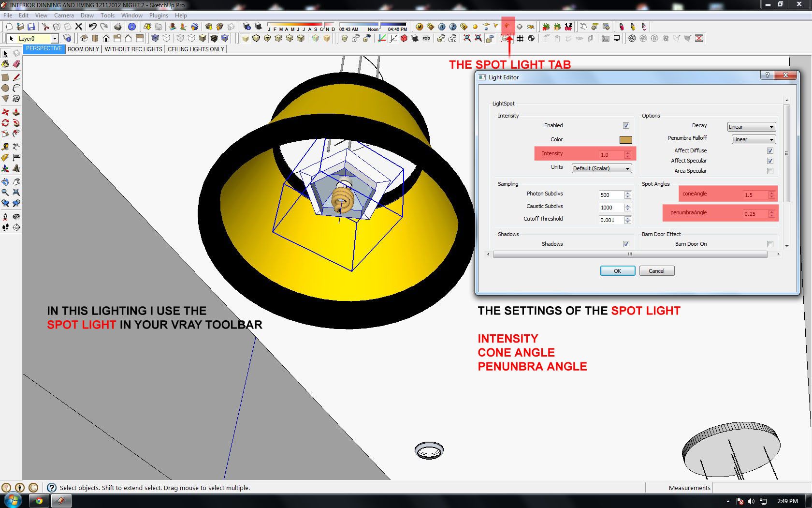Screen dimensions: 812x508
Task: Click the Save floppy disk icon
Action: (x=31, y=27)
